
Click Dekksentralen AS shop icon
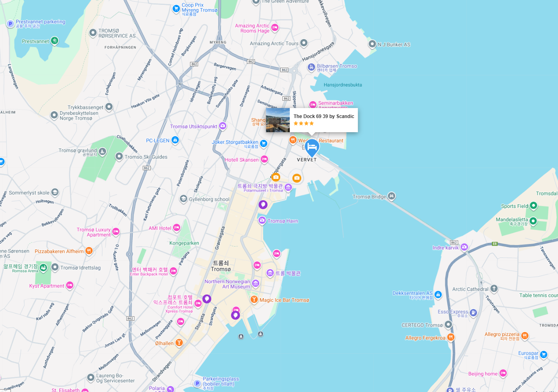click(438, 295)
